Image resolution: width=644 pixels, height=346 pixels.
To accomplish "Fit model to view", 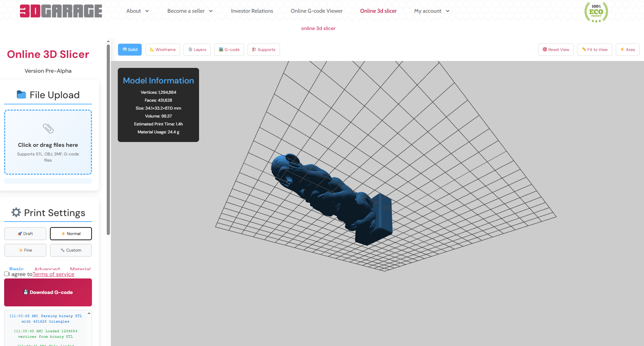I will point(594,50).
